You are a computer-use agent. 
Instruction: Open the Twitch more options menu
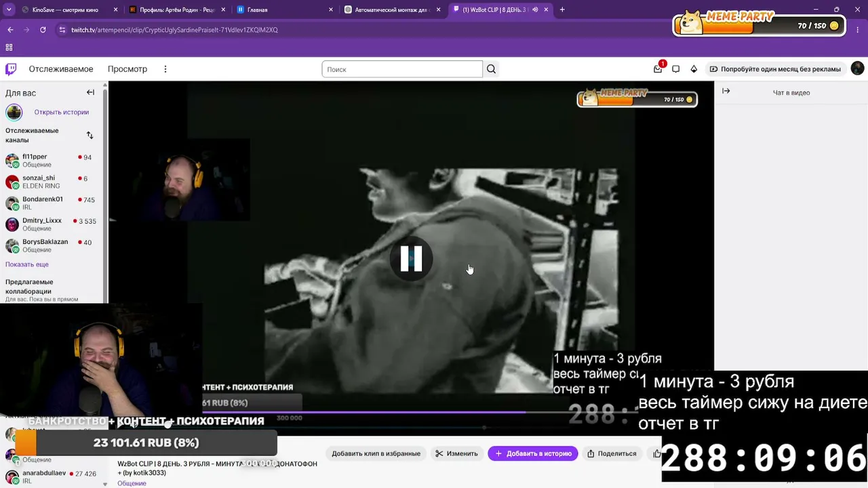click(165, 69)
